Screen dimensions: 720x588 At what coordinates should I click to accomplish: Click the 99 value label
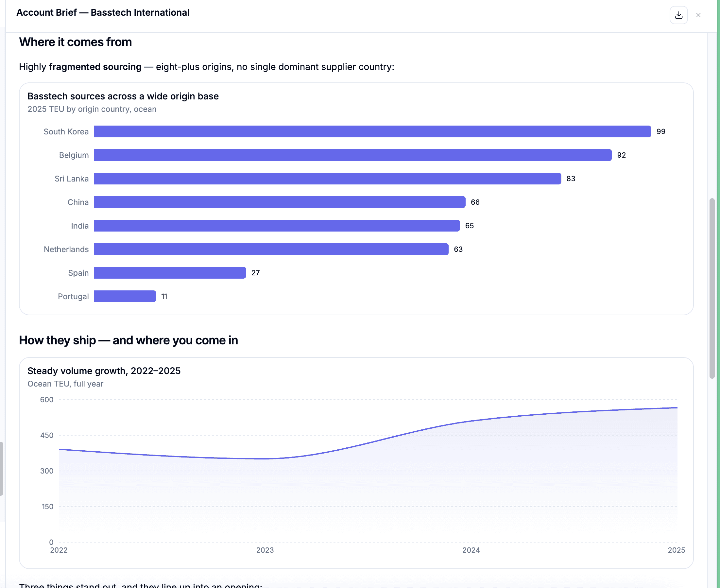(661, 131)
